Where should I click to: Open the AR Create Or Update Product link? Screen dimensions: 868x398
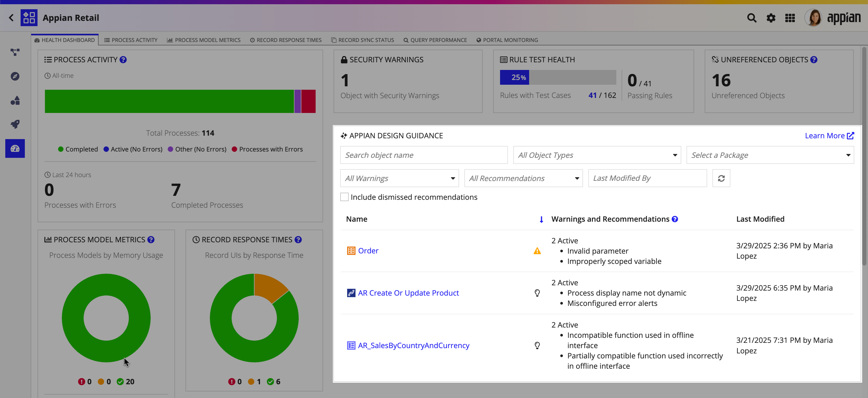408,293
